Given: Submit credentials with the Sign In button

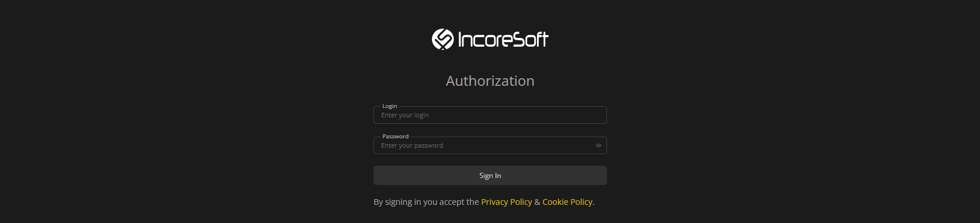Looking at the screenshot, I should point(490,175).
